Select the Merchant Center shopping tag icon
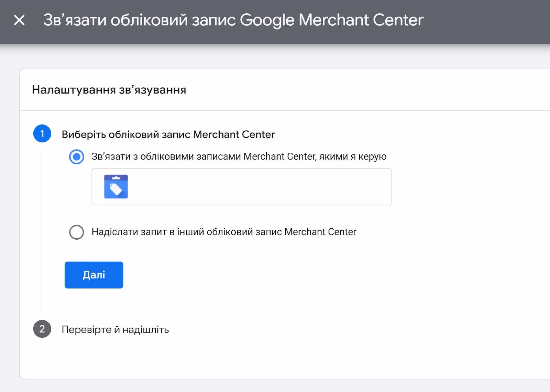550x392 pixels. (x=116, y=187)
